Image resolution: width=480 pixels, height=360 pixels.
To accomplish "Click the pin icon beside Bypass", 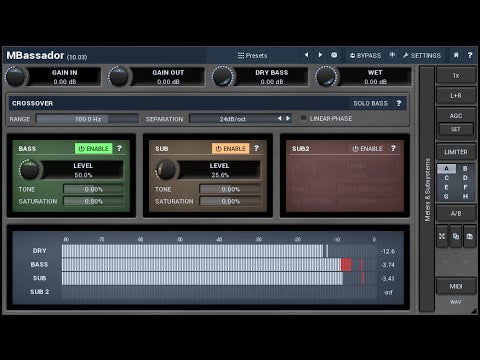I will (x=392, y=55).
